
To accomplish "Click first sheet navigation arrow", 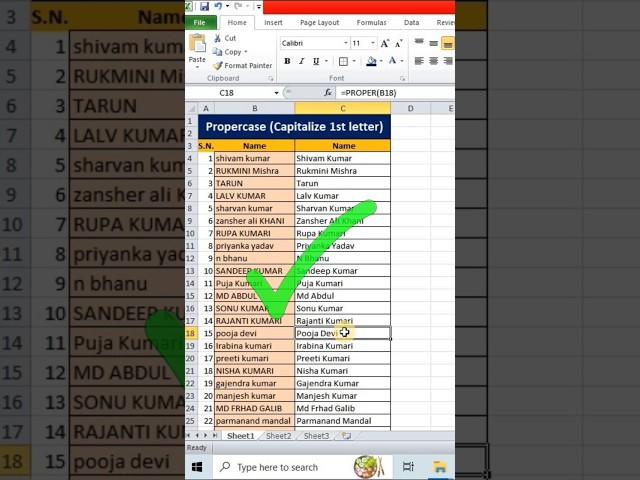I will (189, 436).
